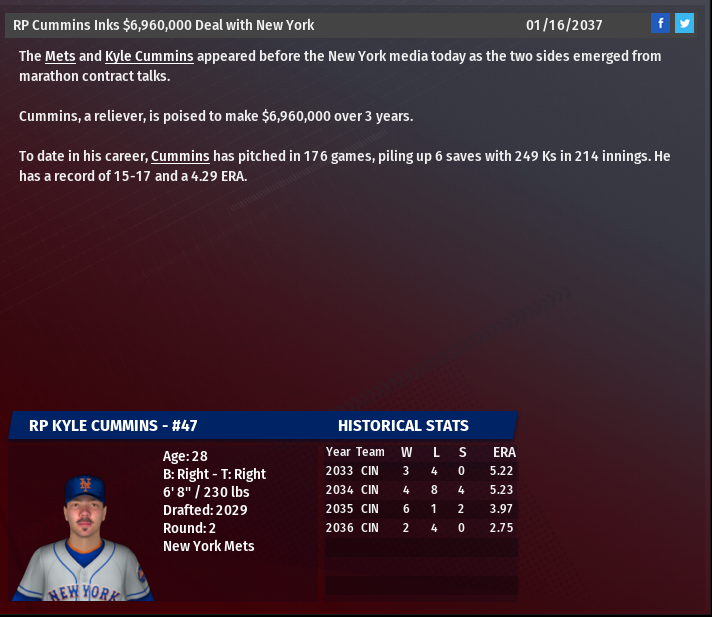Click the Drafted: 2029 line in the player info

[205, 510]
